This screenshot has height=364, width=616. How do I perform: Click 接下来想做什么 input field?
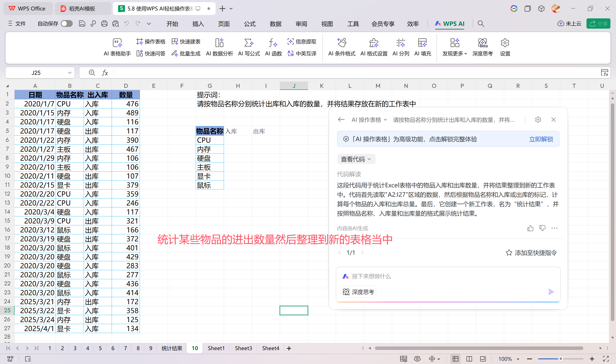click(x=448, y=276)
